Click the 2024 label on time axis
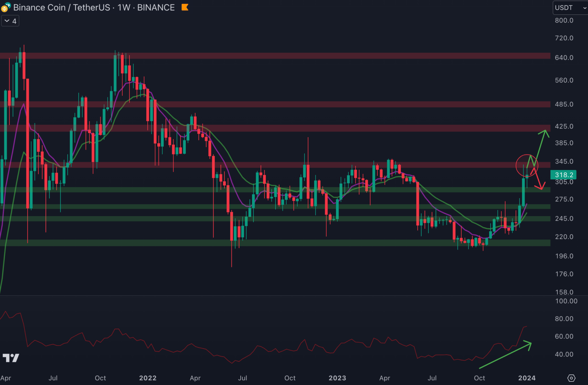The width and height of the screenshot is (588, 385). point(527,378)
